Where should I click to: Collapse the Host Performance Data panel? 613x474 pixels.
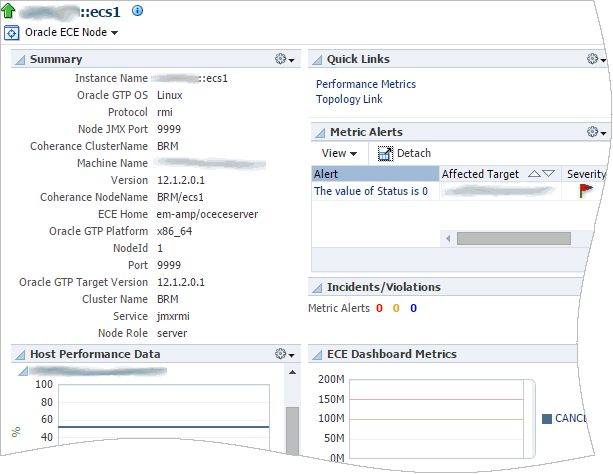(x=20, y=355)
